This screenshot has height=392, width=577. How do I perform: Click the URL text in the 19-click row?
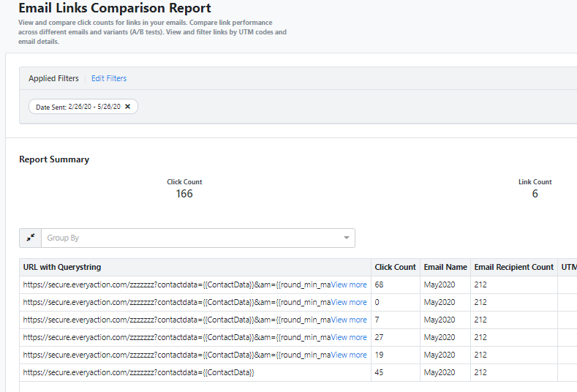(x=177, y=355)
